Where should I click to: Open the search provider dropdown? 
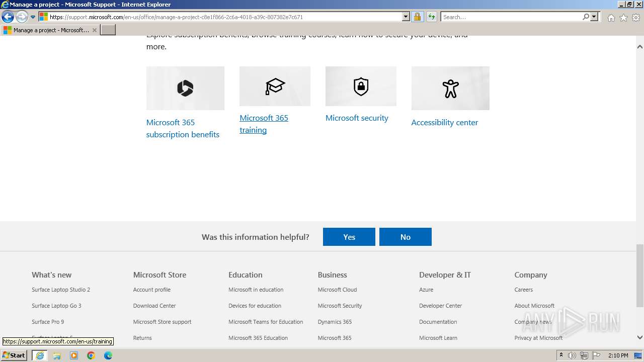coord(594,17)
